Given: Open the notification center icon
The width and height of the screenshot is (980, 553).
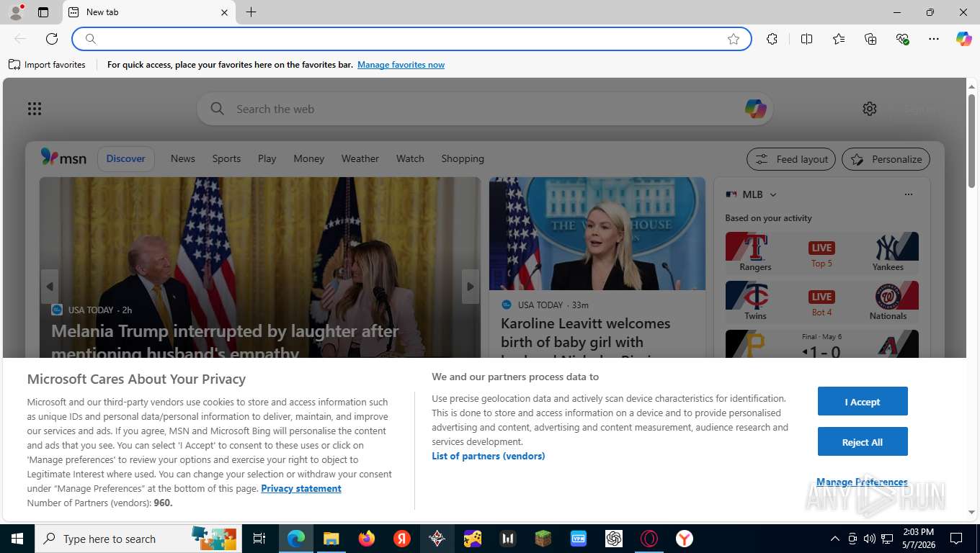Looking at the screenshot, I should tap(955, 539).
